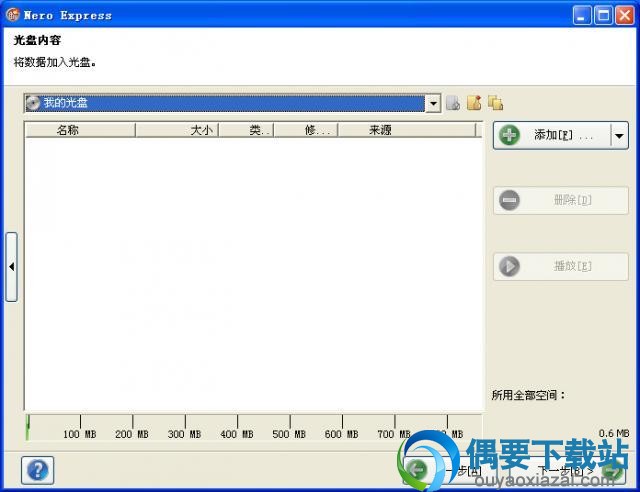Image resolution: width=640 pixels, height=492 pixels.
Task: Click the 播放 play button
Action: (561, 266)
